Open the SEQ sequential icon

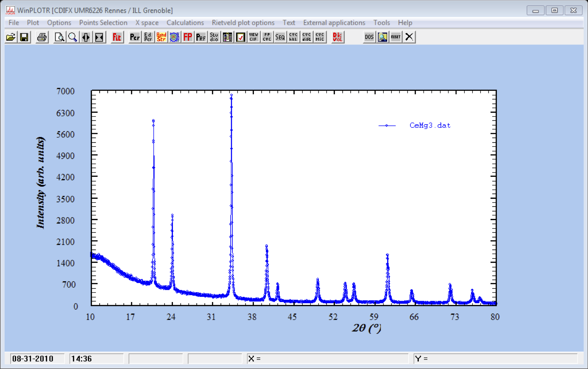280,37
